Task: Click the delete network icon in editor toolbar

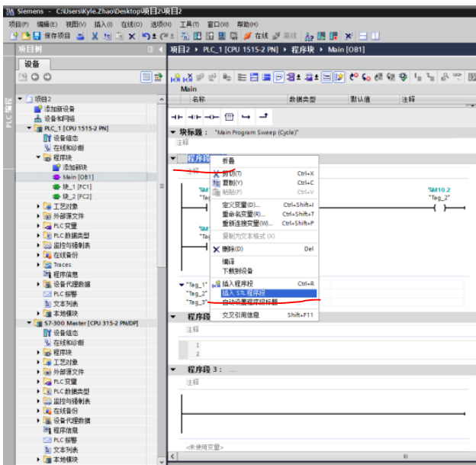Action: click(x=188, y=78)
